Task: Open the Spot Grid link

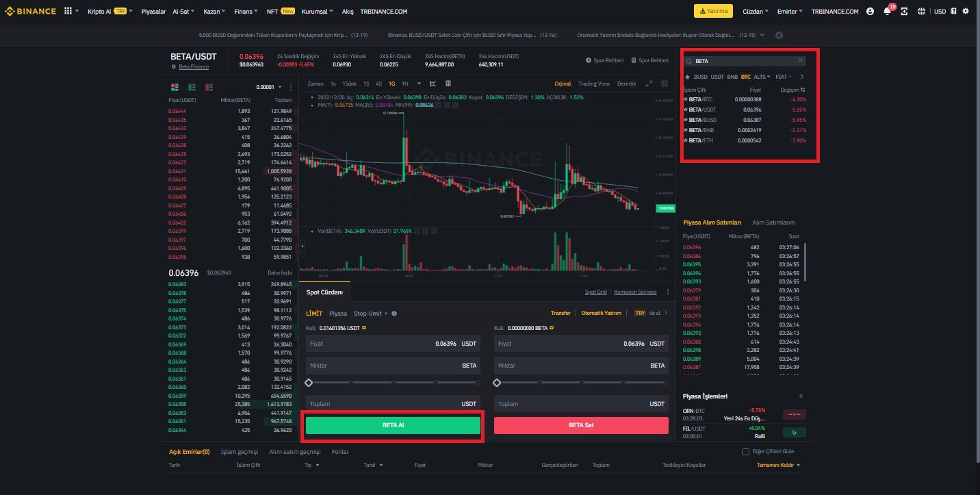Action: click(596, 292)
